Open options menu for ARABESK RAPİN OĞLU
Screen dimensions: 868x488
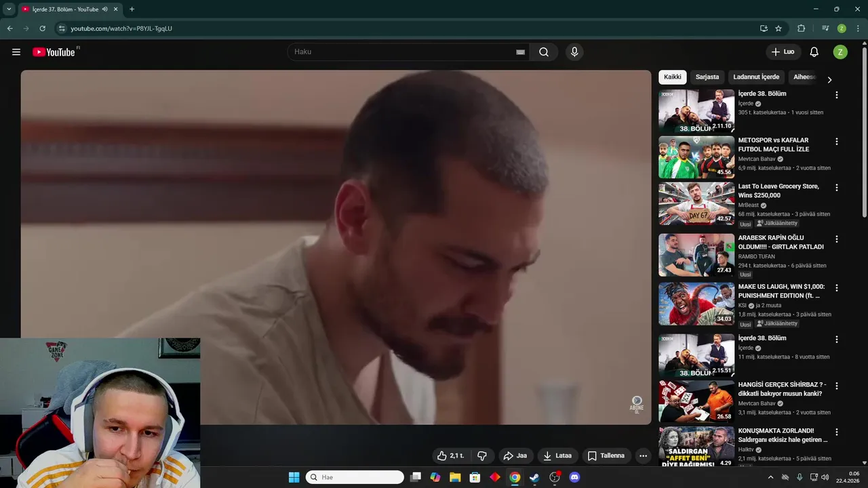click(x=836, y=239)
